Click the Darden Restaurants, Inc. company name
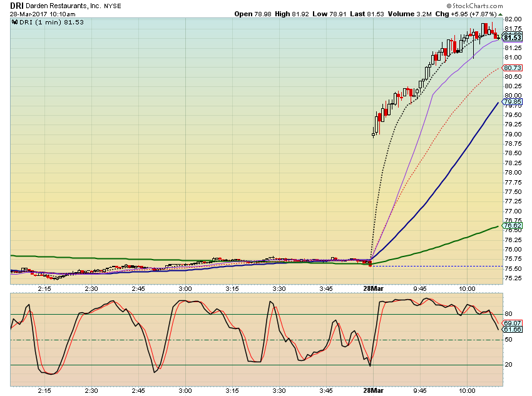Image resolution: width=532 pixels, height=396 pixels. pyautogui.click(x=63, y=6)
